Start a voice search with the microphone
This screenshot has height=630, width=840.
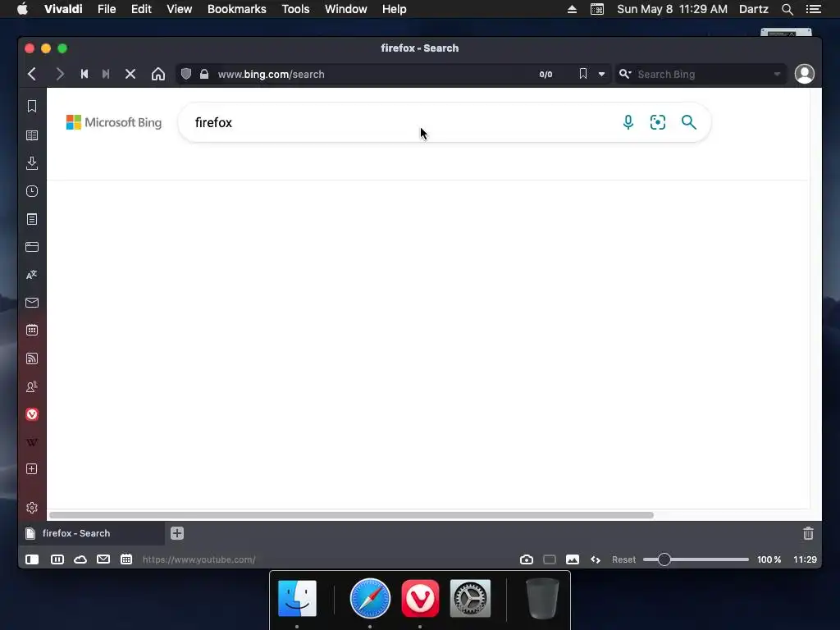tap(628, 122)
